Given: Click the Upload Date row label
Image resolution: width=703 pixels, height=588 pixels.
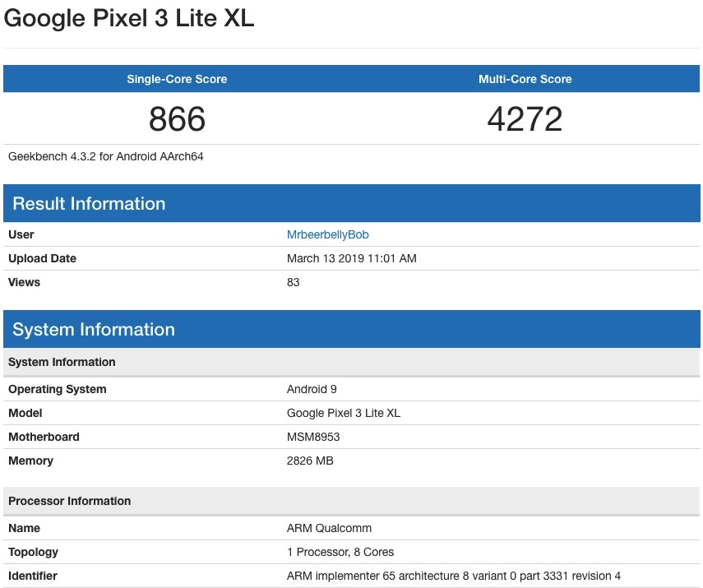Looking at the screenshot, I should pyautogui.click(x=42, y=258).
